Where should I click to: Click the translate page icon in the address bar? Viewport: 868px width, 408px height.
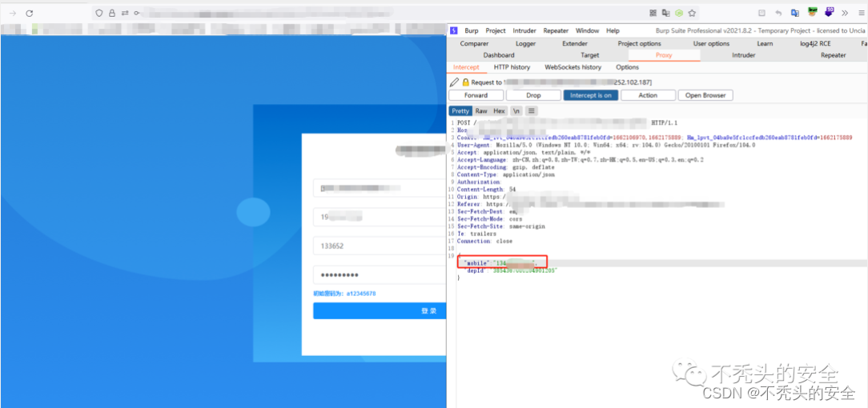(x=666, y=13)
